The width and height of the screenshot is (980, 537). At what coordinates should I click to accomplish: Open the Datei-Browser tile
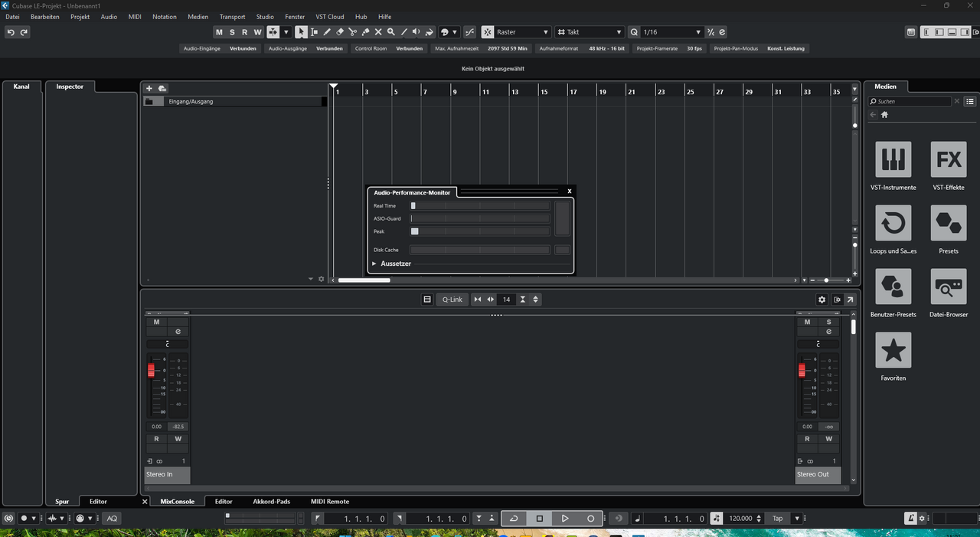coord(948,287)
